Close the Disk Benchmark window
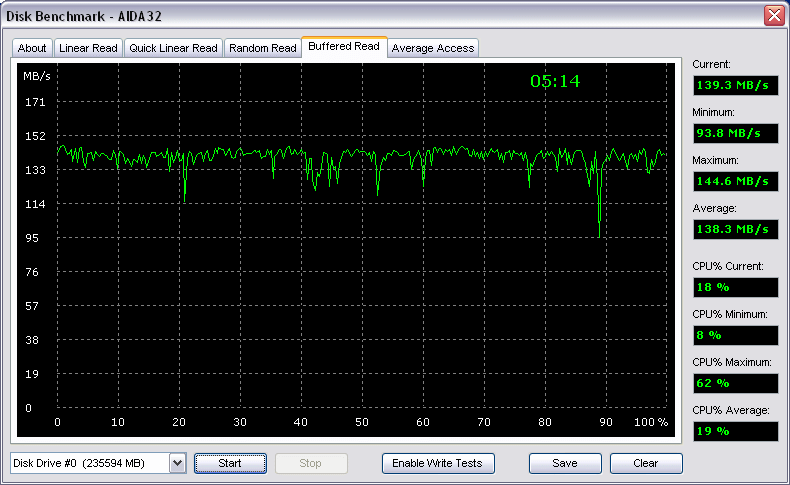 774,16
